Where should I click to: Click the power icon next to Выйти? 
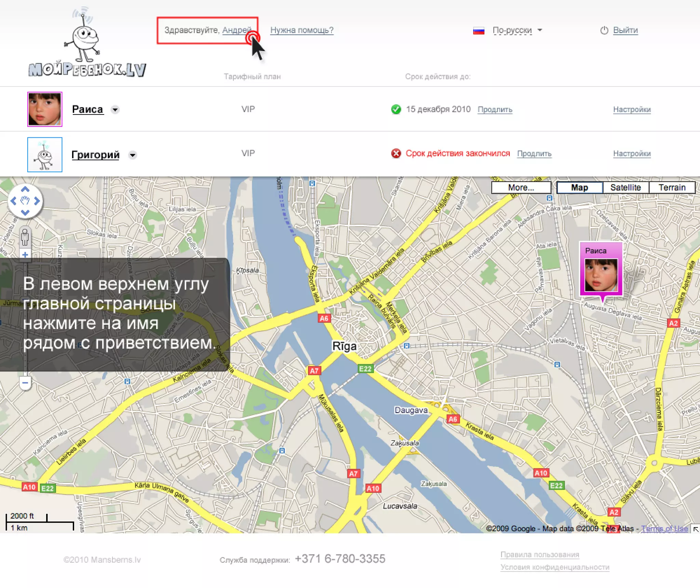coord(604,30)
